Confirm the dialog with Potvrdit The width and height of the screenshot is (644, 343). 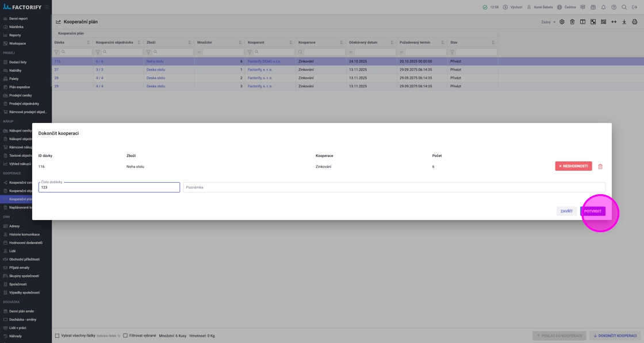point(593,211)
